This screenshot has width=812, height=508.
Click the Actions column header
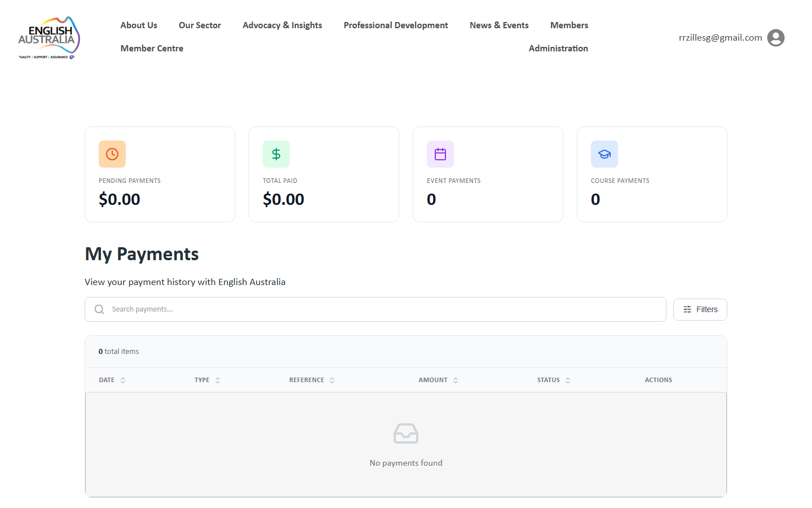click(659, 380)
